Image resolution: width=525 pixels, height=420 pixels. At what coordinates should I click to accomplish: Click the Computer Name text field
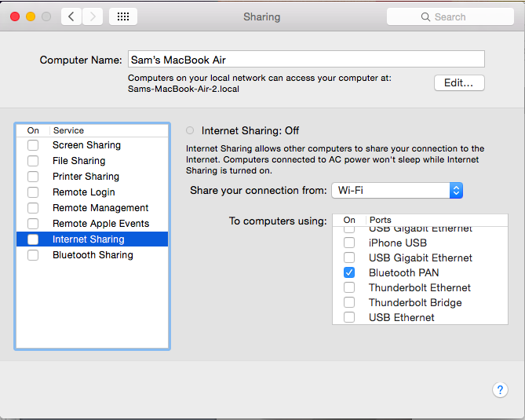pos(306,59)
